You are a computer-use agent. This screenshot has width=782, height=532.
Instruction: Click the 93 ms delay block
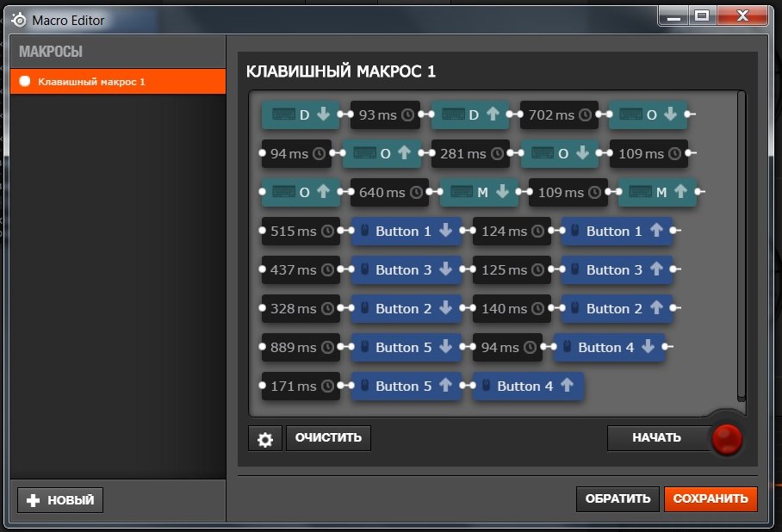coord(385,114)
